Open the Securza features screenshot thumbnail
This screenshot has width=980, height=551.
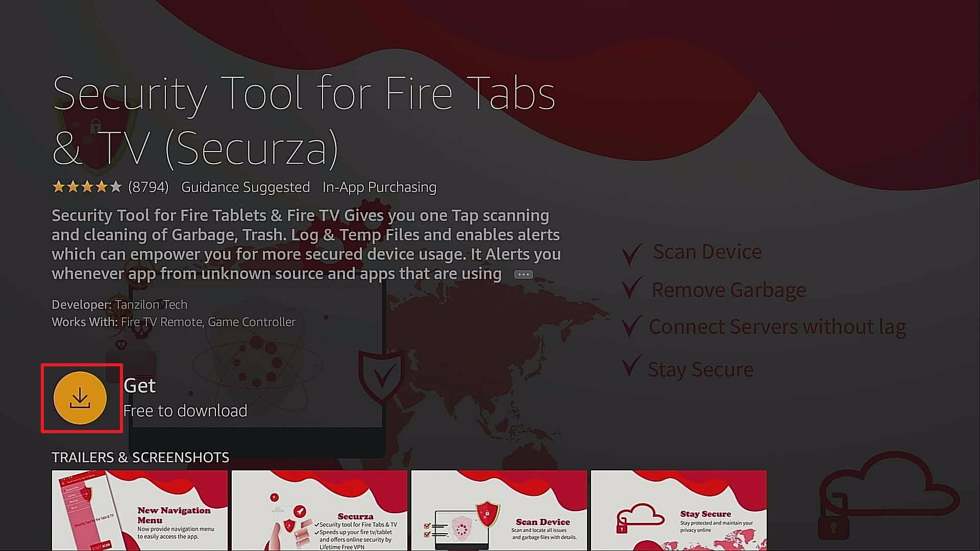[x=320, y=510]
